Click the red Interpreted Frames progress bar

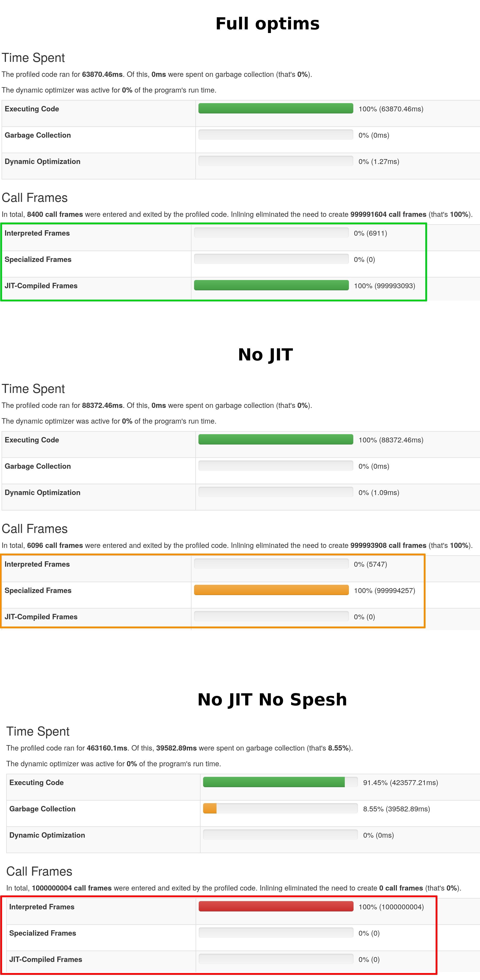[276, 906]
